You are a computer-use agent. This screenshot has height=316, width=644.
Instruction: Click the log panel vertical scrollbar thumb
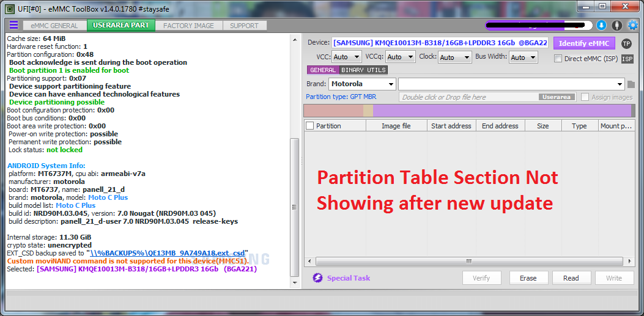[x=295, y=207]
